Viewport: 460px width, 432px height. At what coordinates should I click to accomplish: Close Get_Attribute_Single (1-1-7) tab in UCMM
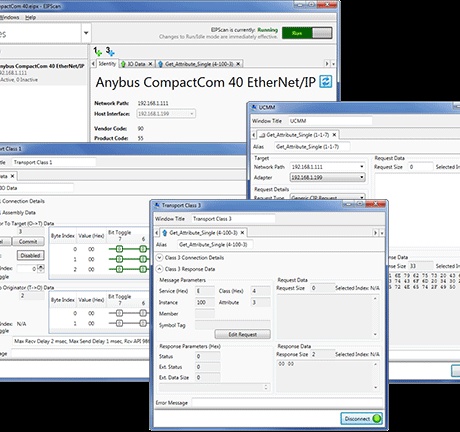coord(334,135)
